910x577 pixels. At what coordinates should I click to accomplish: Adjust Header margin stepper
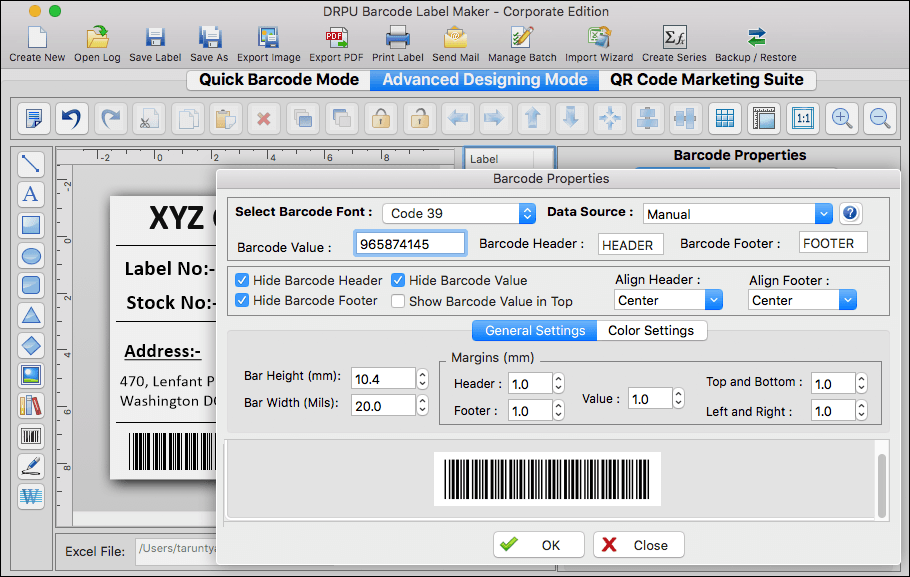(558, 383)
